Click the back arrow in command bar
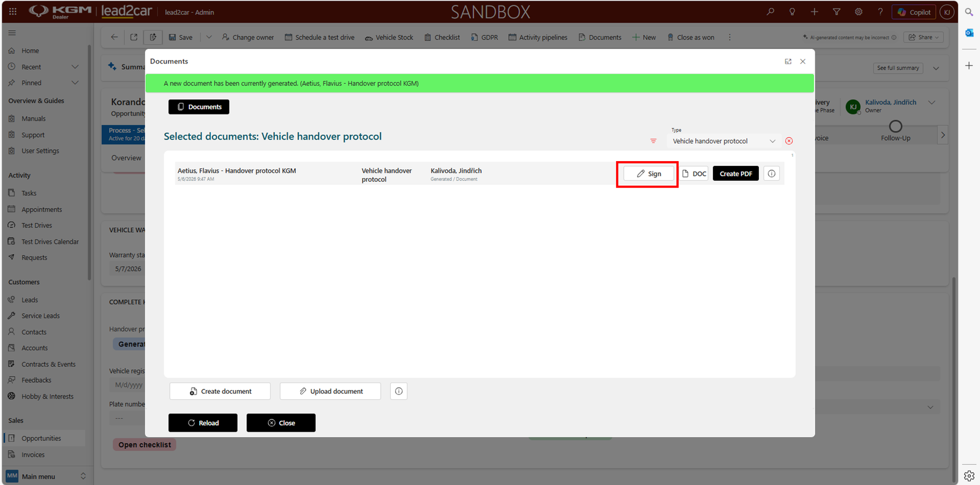980x485 pixels. coord(114,37)
